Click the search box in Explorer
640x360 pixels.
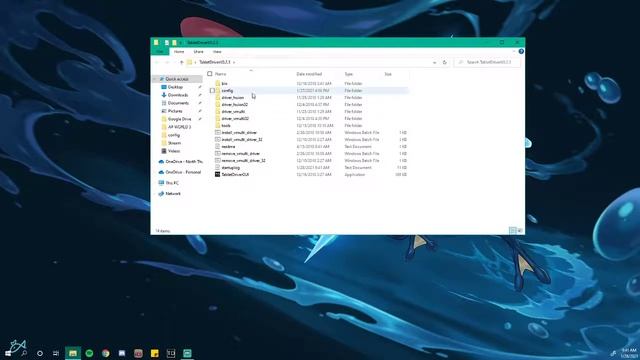[487, 62]
